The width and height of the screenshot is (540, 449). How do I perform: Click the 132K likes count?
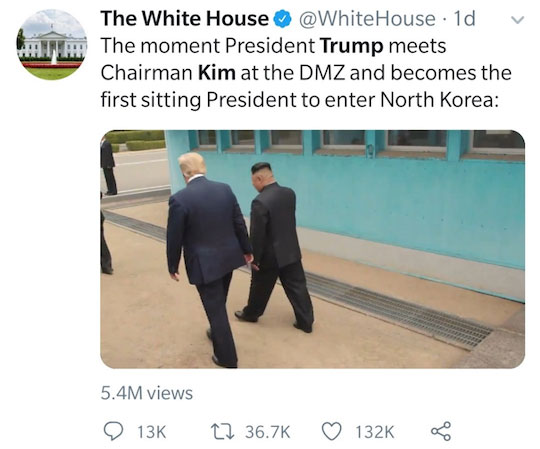375,432
